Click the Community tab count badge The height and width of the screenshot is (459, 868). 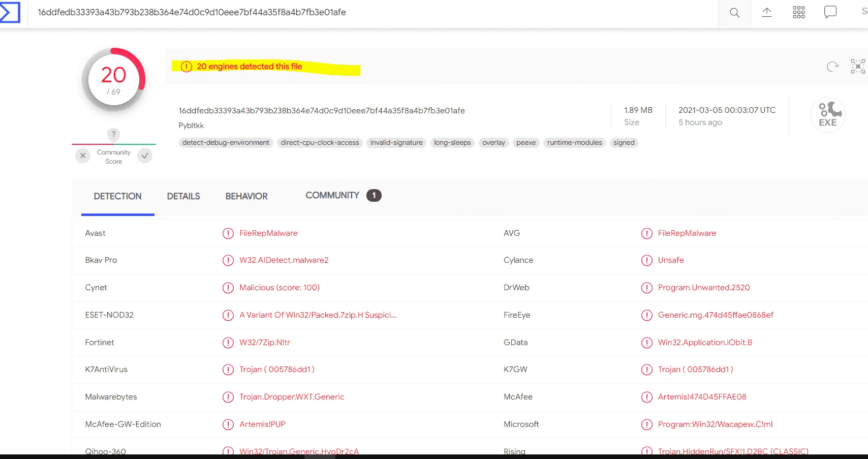374,195
